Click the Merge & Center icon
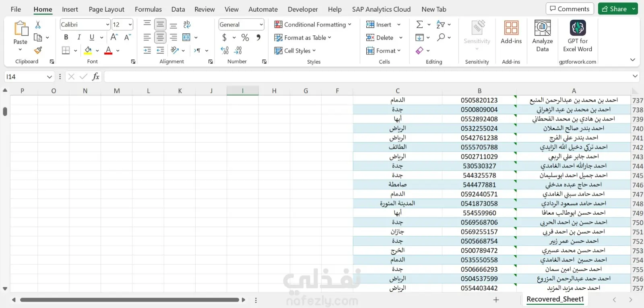This screenshot has width=644, height=308. [x=186, y=37]
